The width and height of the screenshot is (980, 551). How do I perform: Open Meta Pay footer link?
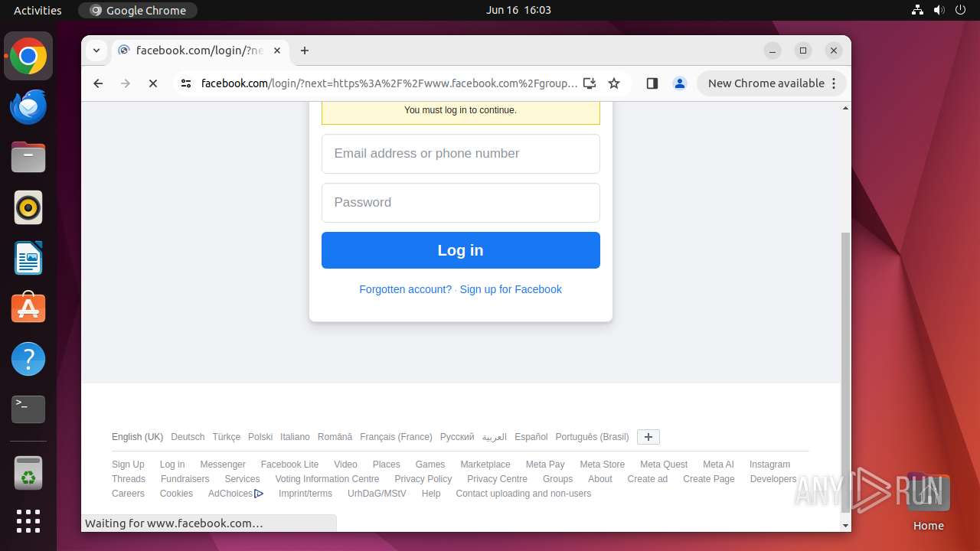pyautogui.click(x=545, y=465)
